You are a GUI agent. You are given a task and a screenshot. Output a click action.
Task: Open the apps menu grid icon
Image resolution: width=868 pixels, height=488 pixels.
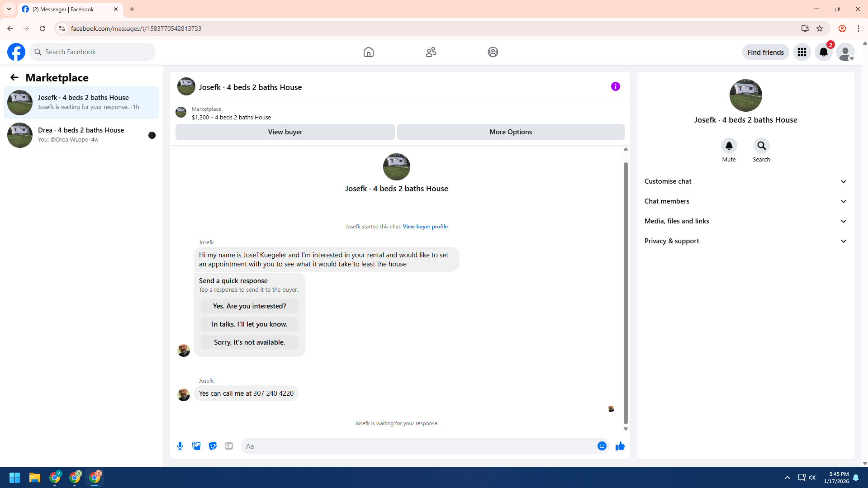point(802,52)
